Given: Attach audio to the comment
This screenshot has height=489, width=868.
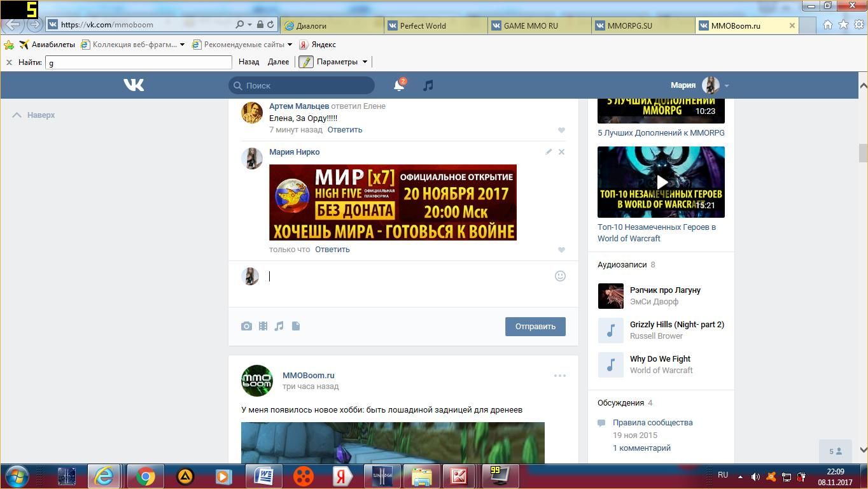Looking at the screenshot, I should (x=279, y=326).
